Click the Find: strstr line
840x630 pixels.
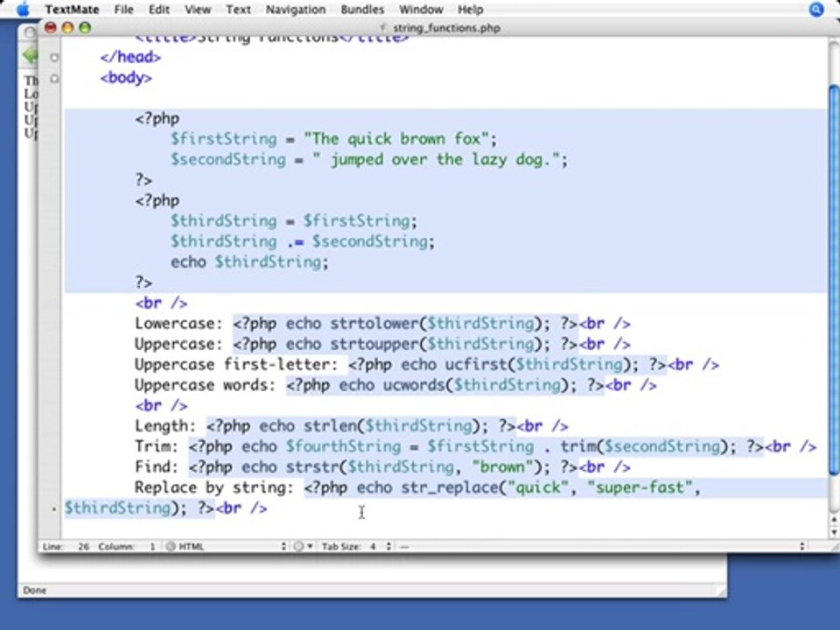pyautogui.click(x=382, y=467)
